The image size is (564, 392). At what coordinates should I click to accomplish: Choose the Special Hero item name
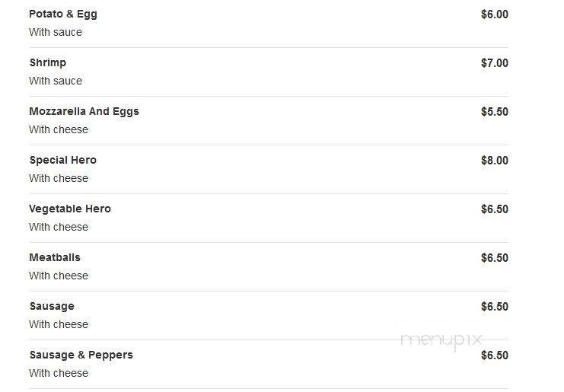point(63,160)
